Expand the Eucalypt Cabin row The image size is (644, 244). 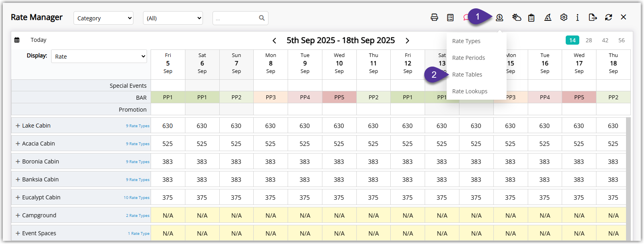[18, 197]
